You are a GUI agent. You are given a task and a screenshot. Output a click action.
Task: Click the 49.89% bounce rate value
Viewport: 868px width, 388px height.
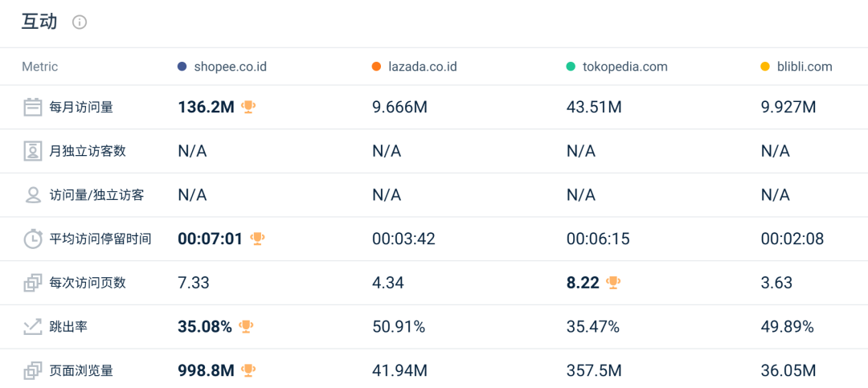click(788, 327)
